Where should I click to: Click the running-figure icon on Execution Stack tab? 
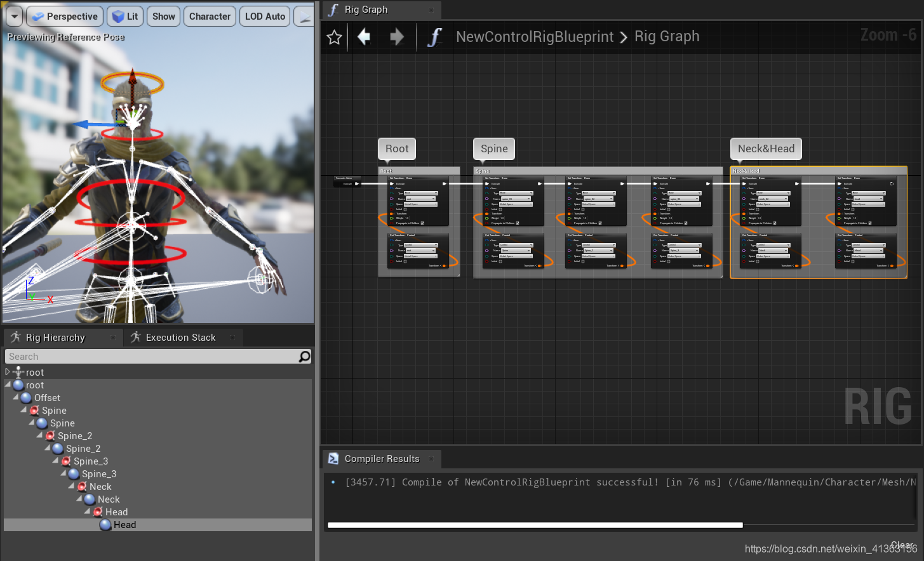point(135,337)
